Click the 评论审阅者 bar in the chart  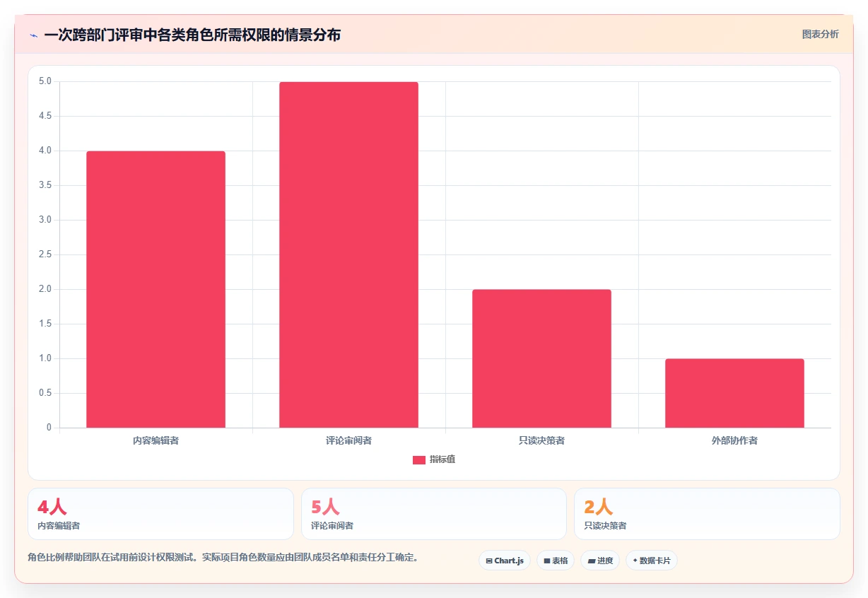(x=348, y=254)
